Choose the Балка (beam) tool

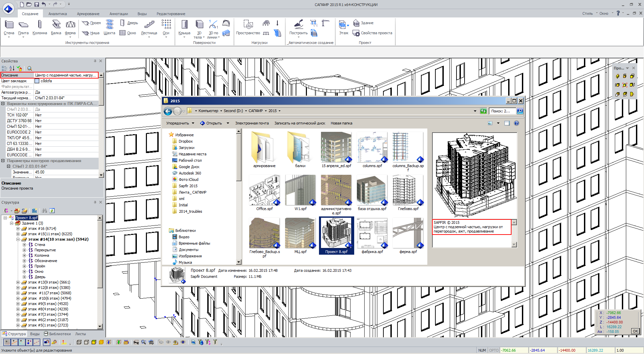[x=56, y=27]
